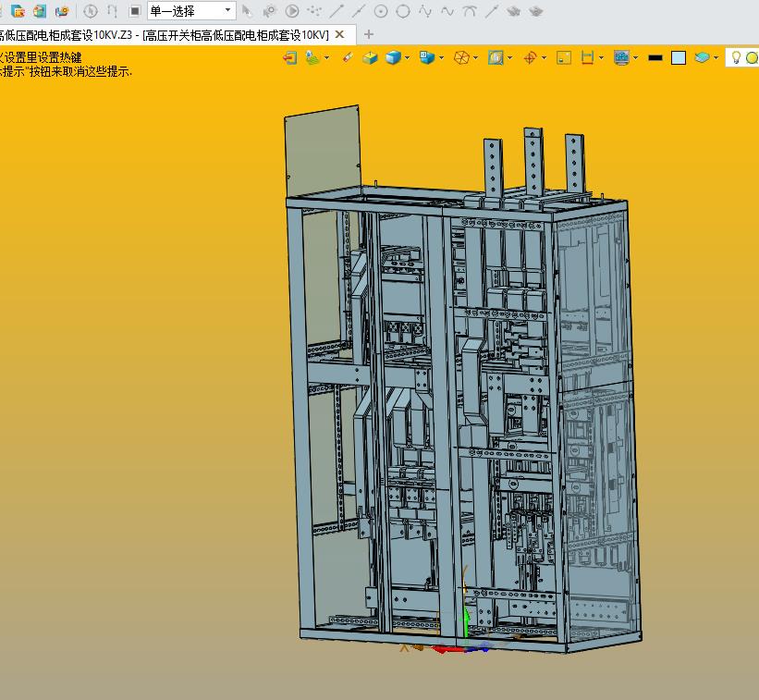Click the circle tool in top toolbar
This screenshot has height=700, width=759.
[403, 11]
